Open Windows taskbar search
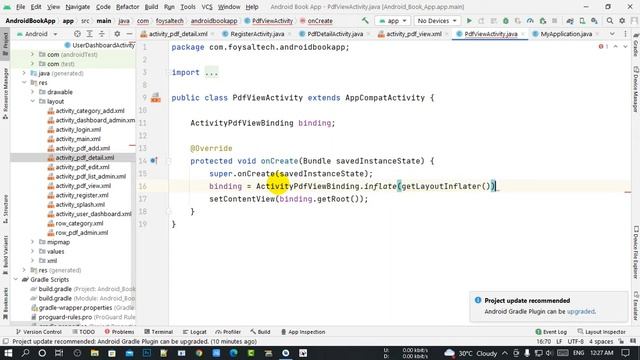 point(25,353)
